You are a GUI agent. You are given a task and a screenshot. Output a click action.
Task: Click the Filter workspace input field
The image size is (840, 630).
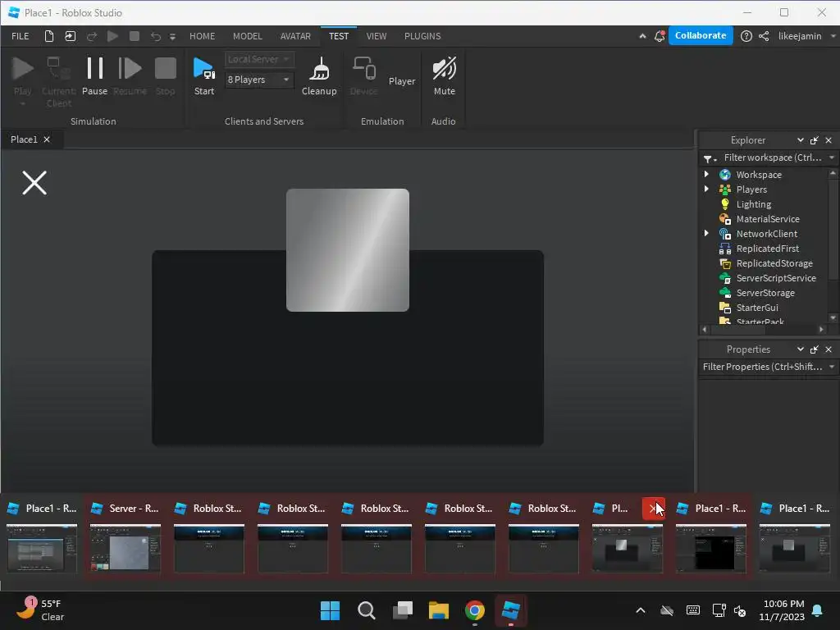click(772, 157)
